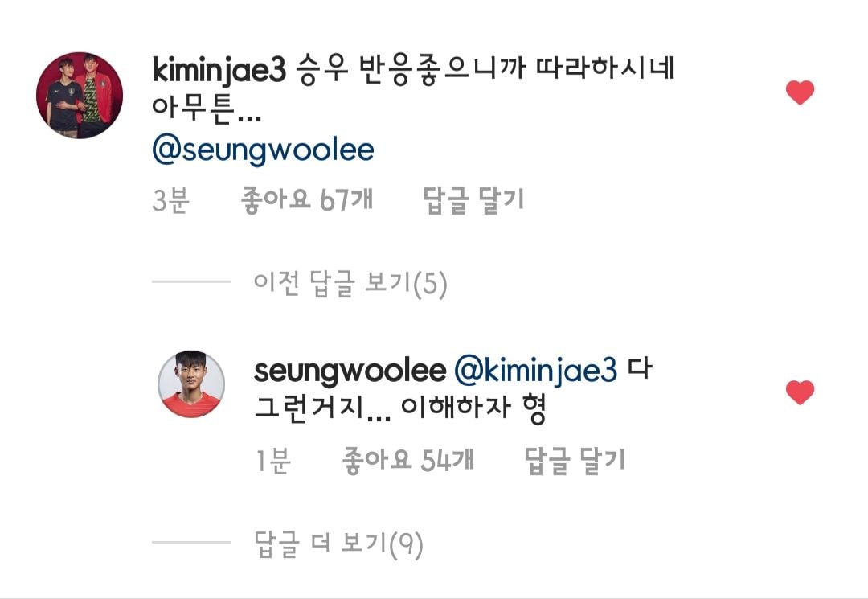View who liked via 좋아요 67개
The width and height of the screenshot is (868, 599).
coord(307,199)
